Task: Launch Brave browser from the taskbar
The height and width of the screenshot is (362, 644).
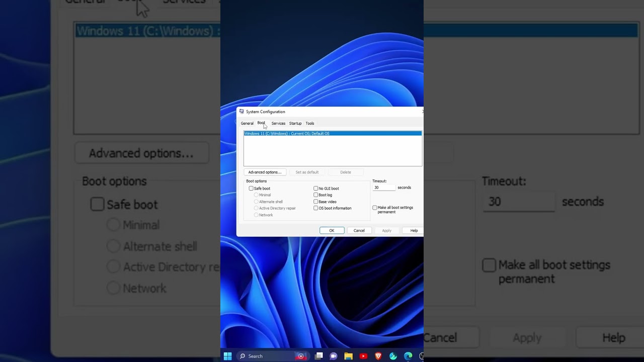Action: (378, 356)
